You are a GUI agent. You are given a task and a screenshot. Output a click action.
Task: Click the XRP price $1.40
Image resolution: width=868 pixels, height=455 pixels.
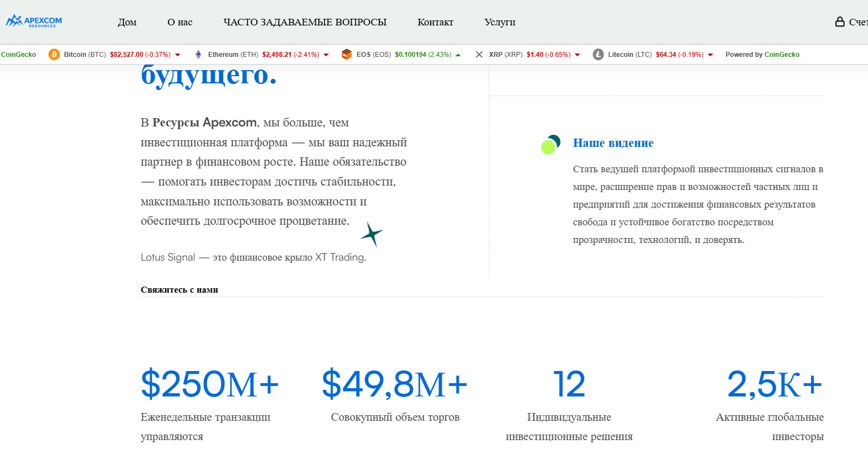click(x=535, y=55)
